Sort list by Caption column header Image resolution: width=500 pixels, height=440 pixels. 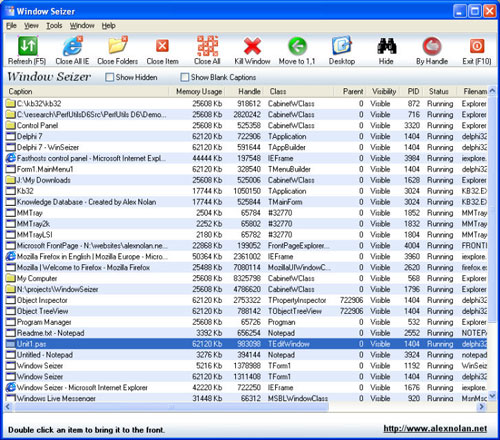click(86, 91)
